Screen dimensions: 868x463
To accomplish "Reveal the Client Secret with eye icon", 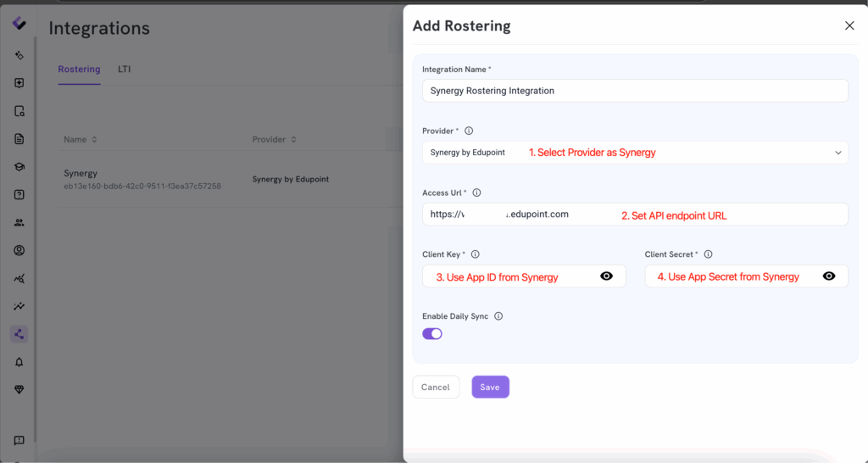I will (828, 276).
